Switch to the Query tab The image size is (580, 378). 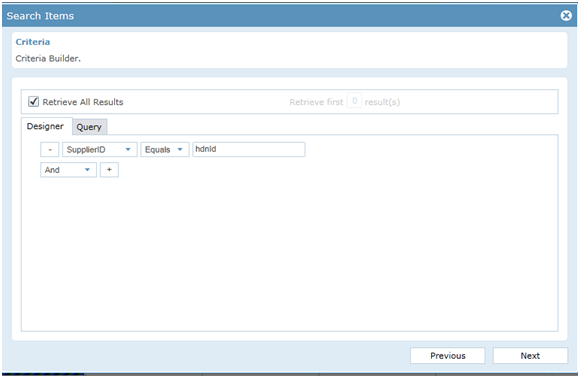89,127
